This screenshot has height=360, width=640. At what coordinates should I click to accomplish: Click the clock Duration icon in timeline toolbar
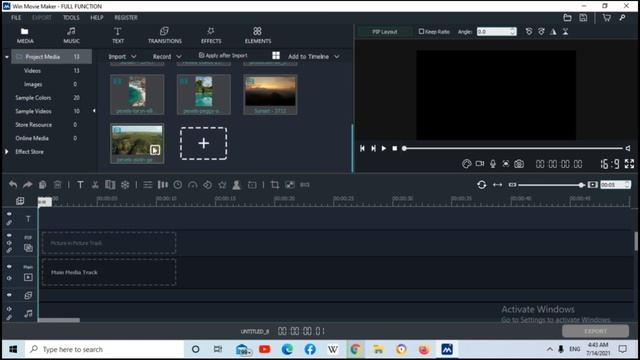[x=178, y=185]
